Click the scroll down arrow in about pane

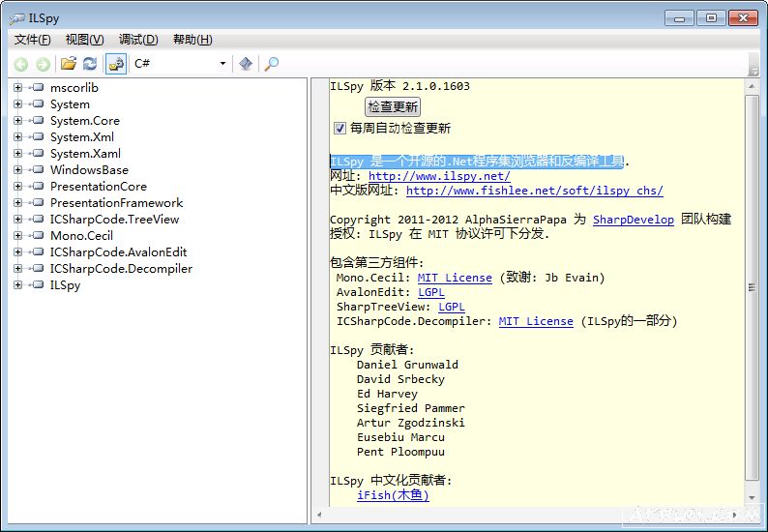752,498
